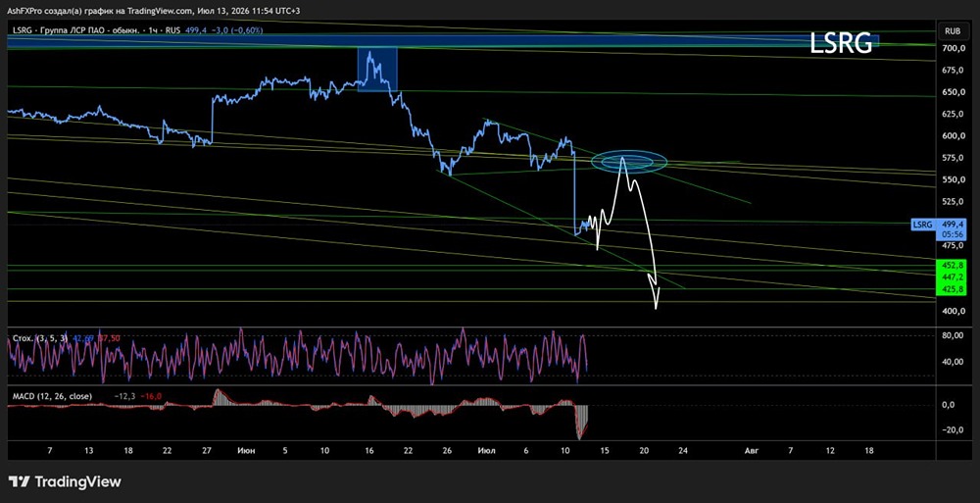The image size is (980, 503).
Task: Click the RUB currency label
Action: pos(953,30)
